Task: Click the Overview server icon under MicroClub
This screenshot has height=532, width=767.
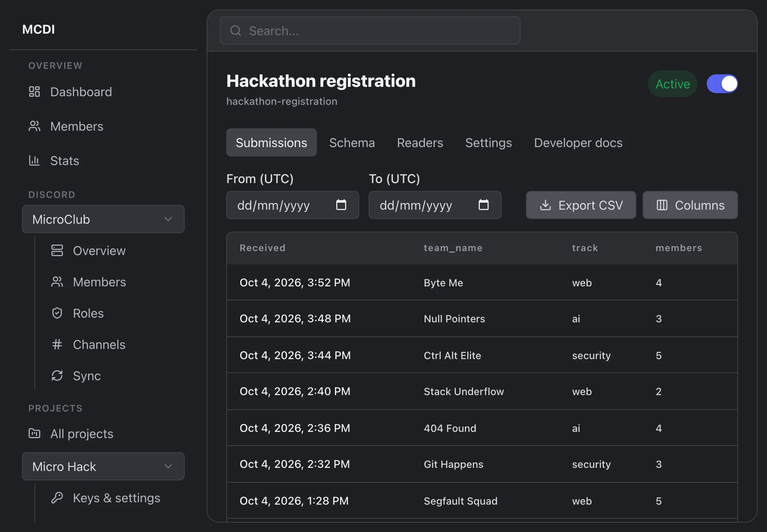Action: (57, 250)
